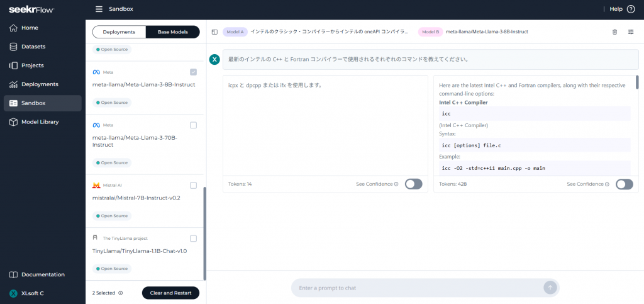Click the Help text label

pos(616,9)
